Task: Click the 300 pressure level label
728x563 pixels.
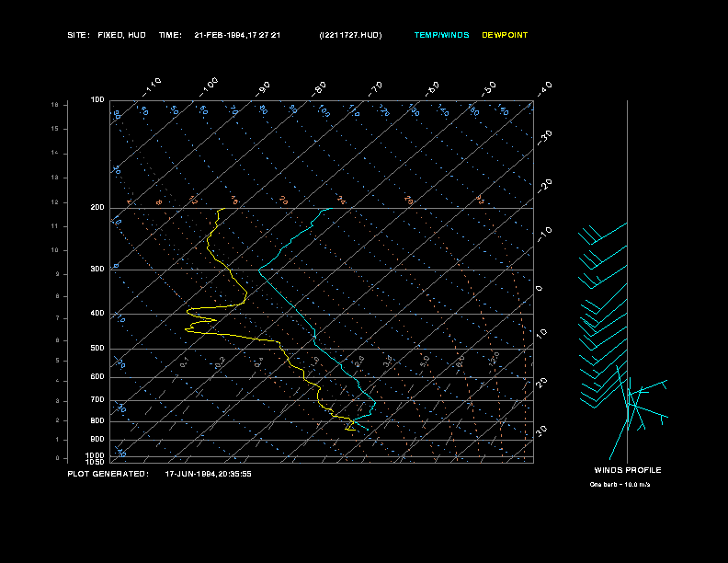Action: point(97,269)
